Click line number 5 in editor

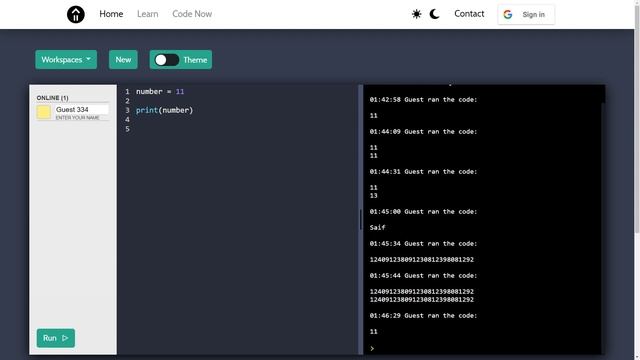127,129
